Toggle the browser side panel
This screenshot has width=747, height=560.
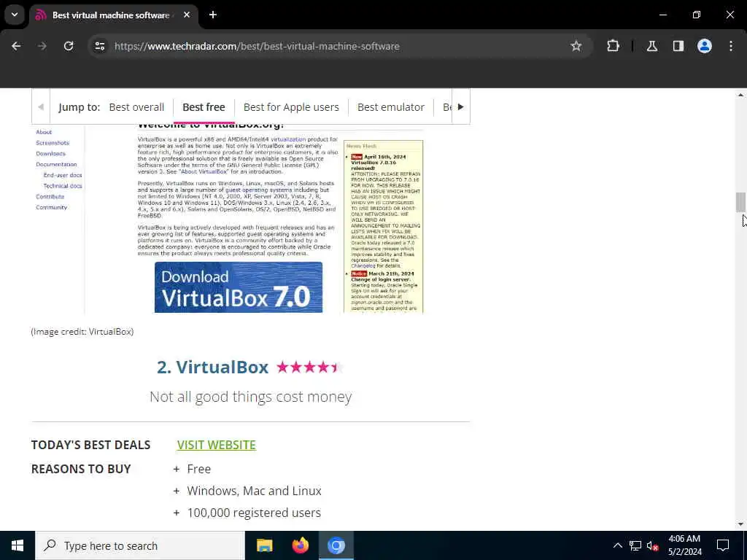pyautogui.click(x=678, y=46)
